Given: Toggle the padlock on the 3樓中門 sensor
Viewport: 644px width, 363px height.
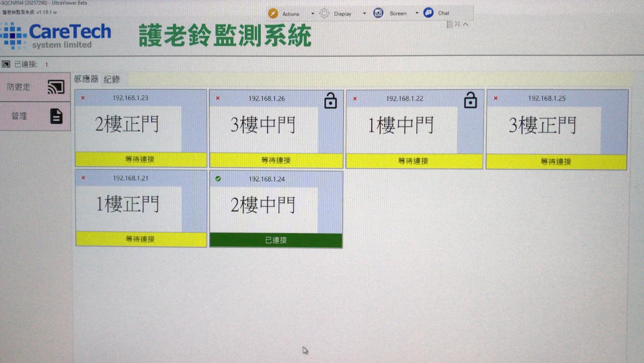Looking at the screenshot, I should [330, 101].
